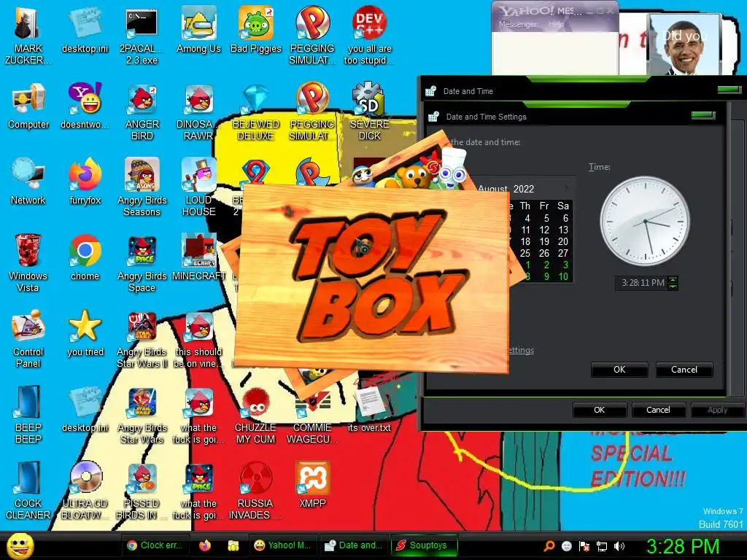
Task: Increase time with the up spinner arrow
Action: [673, 279]
